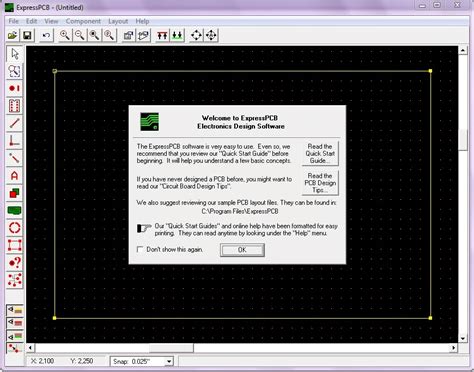Click the Open file folder icon

(13, 35)
